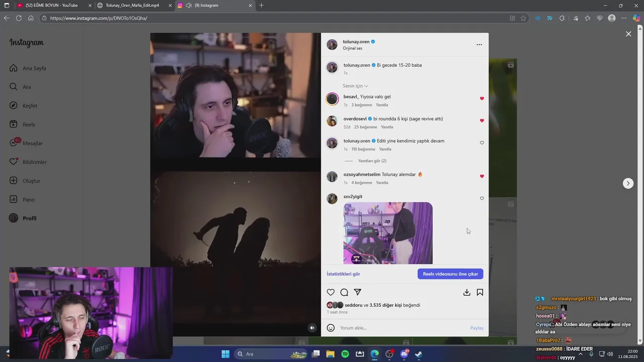The image size is (644, 362).
Task: Like the sxv2yigit comment
Action: [x=481, y=199]
